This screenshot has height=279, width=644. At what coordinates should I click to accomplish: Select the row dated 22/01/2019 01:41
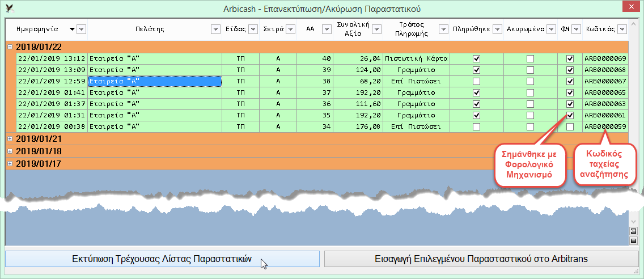point(322,93)
